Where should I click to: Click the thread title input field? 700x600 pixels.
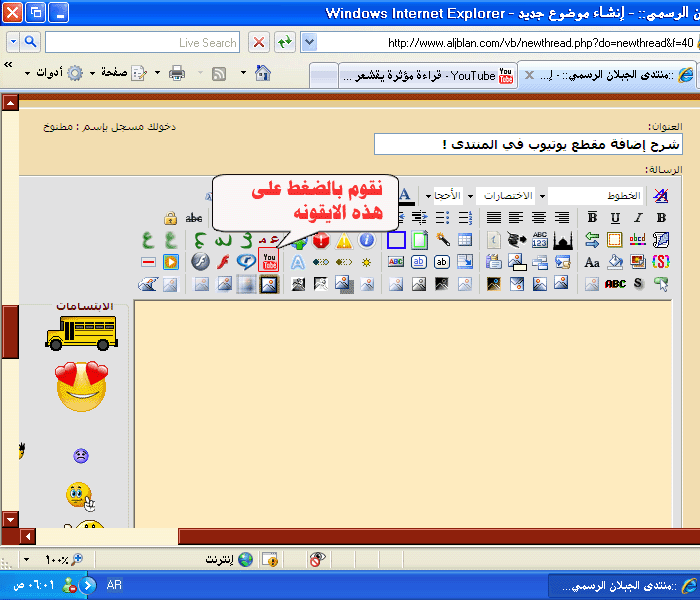click(x=528, y=145)
